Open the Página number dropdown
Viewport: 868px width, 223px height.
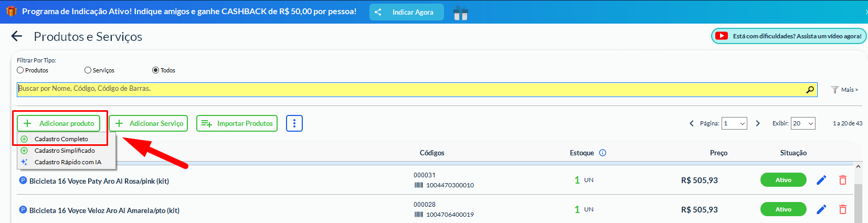tap(734, 123)
